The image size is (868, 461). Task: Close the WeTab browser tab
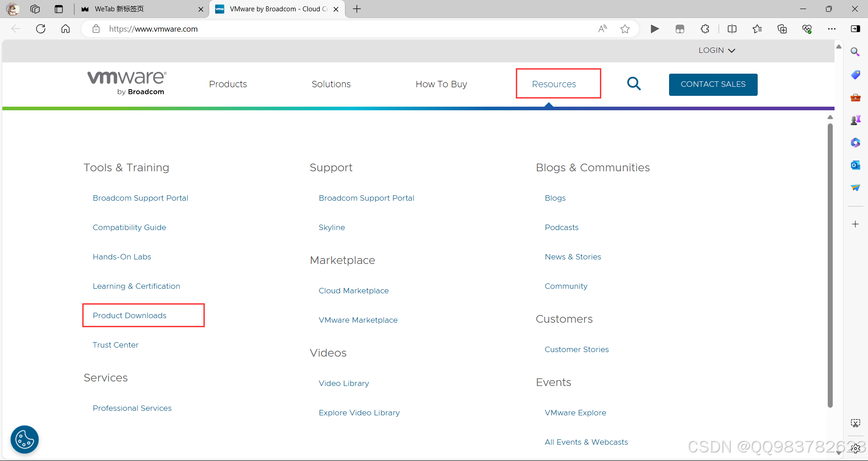pyautogui.click(x=201, y=9)
